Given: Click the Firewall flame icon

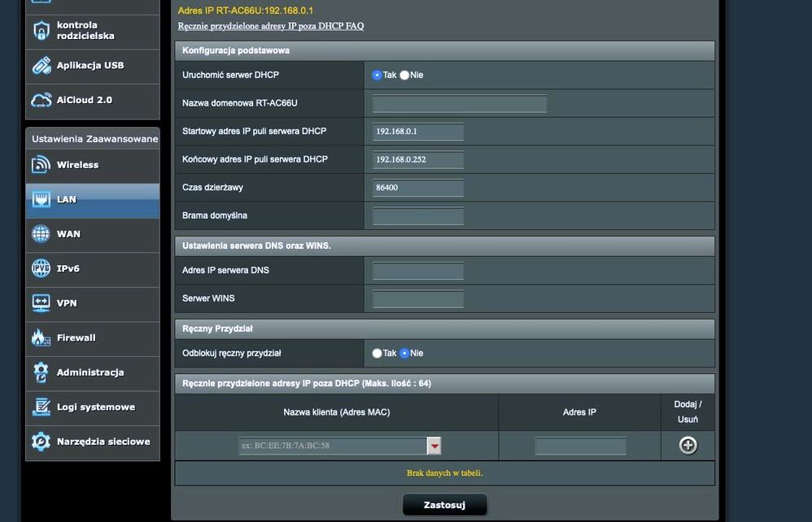Looking at the screenshot, I should pos(41,337).
